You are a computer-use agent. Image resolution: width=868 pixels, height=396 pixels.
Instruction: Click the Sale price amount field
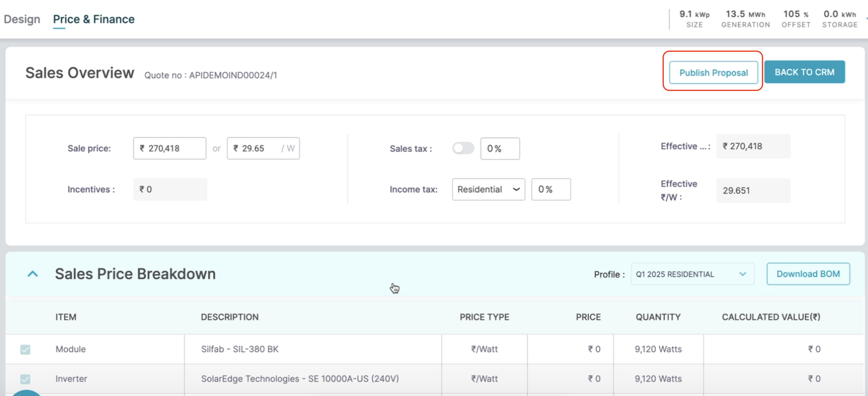pos(169,148)
